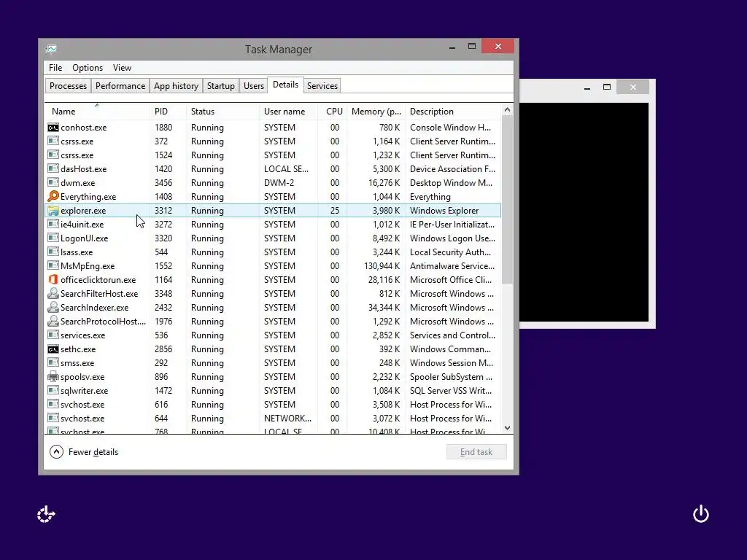Open the File menu
747x560 pixels.
[x=55, y=68]
